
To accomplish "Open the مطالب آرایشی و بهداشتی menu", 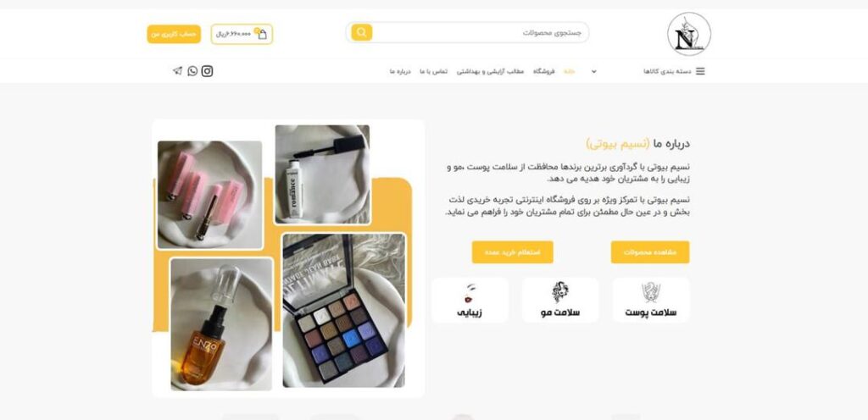I will tap(490, 71).
